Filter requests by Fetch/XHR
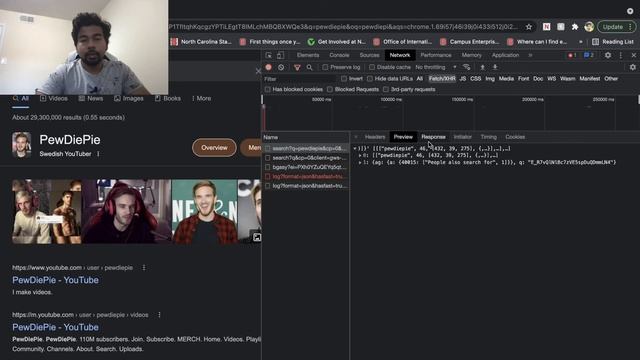The image size is (640, 360). click(x=442, y=79)
